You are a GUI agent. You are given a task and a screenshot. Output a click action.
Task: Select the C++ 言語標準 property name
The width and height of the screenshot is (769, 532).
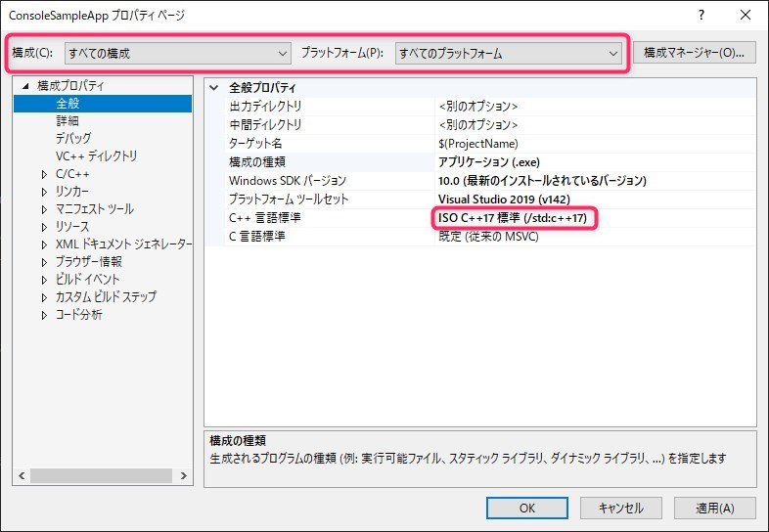[265, 218]
